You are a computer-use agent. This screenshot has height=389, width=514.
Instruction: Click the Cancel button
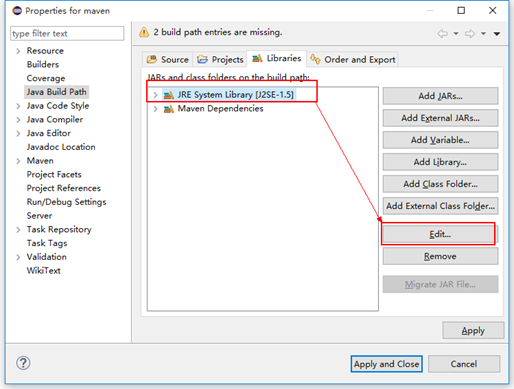click(464, 364)
